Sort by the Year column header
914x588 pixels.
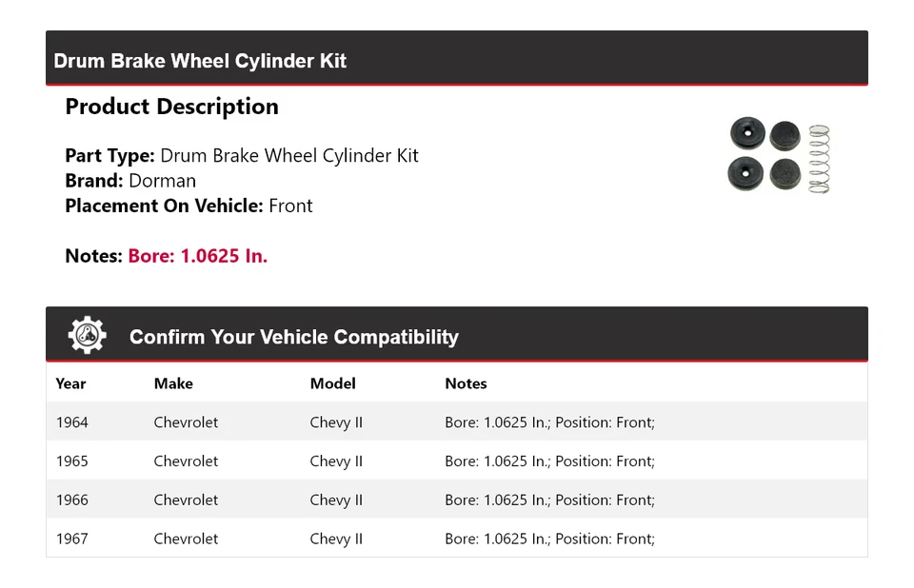[70, 383]
